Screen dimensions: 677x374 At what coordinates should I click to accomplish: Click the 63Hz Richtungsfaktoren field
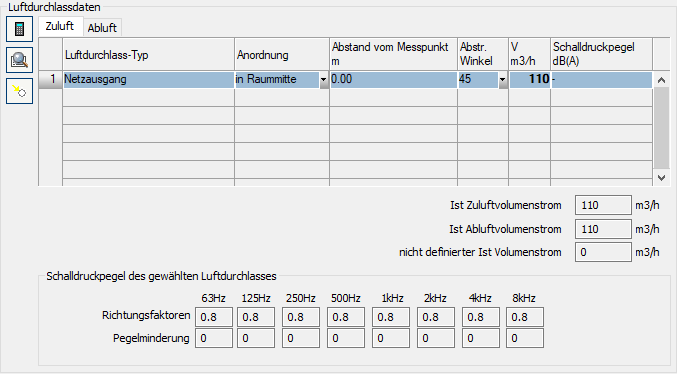(214, 317)
